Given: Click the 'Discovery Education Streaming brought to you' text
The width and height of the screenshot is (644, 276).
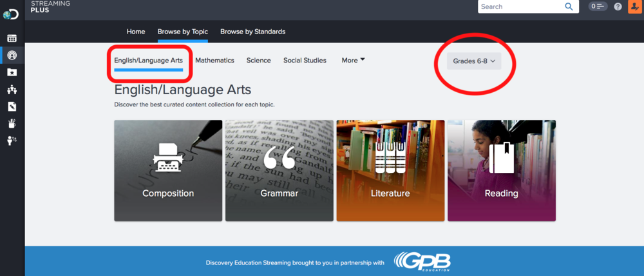Looking at the screenshot, I should 295,263.
